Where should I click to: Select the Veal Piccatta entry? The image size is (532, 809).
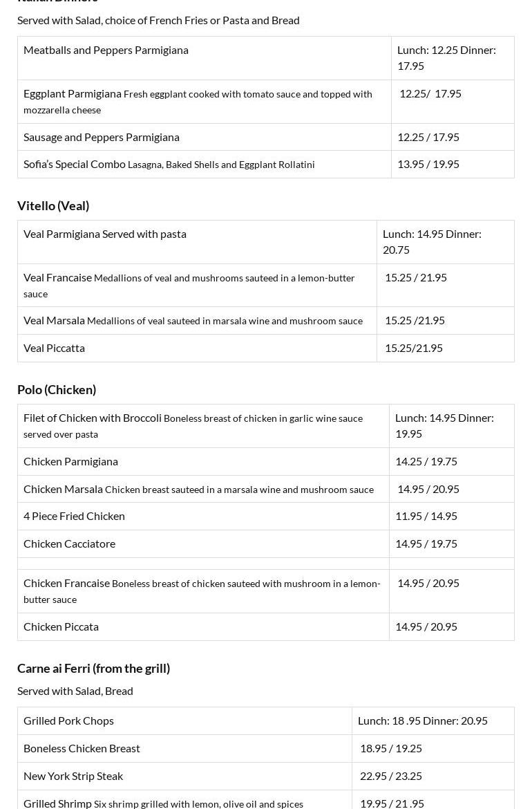pos(55,348)
